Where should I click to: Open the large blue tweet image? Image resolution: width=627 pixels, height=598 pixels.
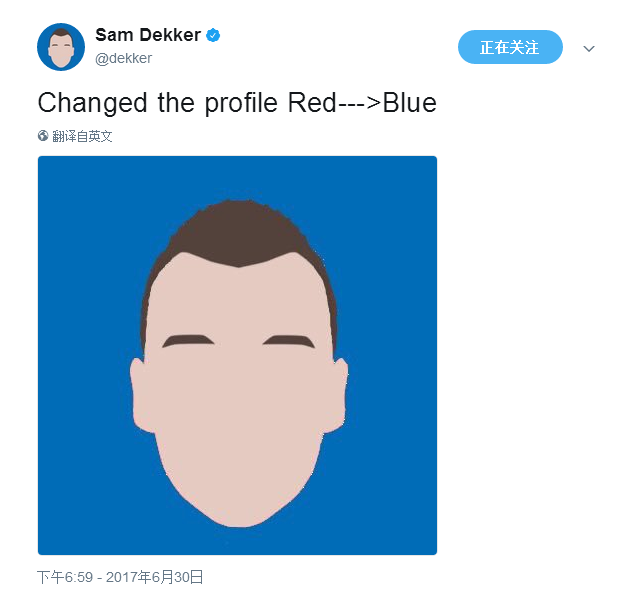[x=238, y=355]
